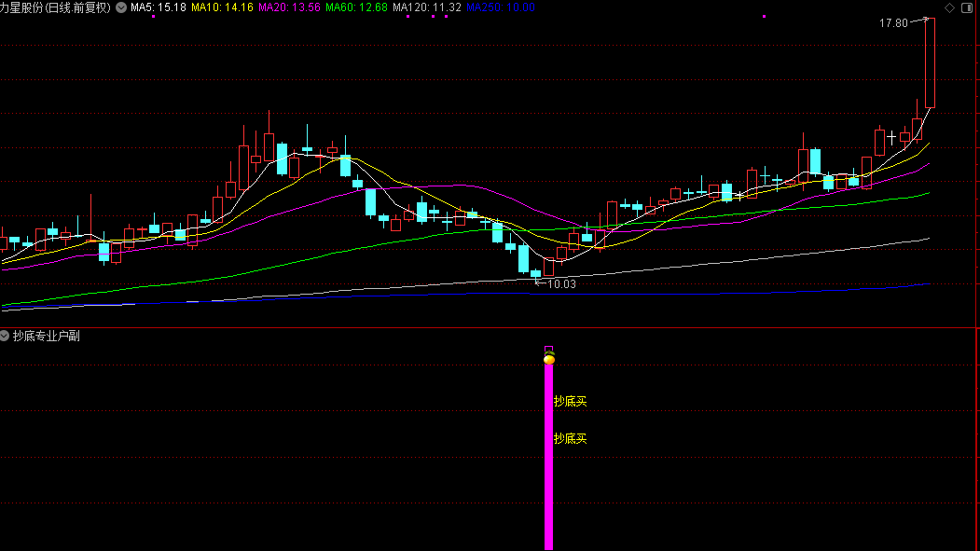Click the lower 抄底买 signal label
The image size is (980, 551).
click(x=570, y=438)
